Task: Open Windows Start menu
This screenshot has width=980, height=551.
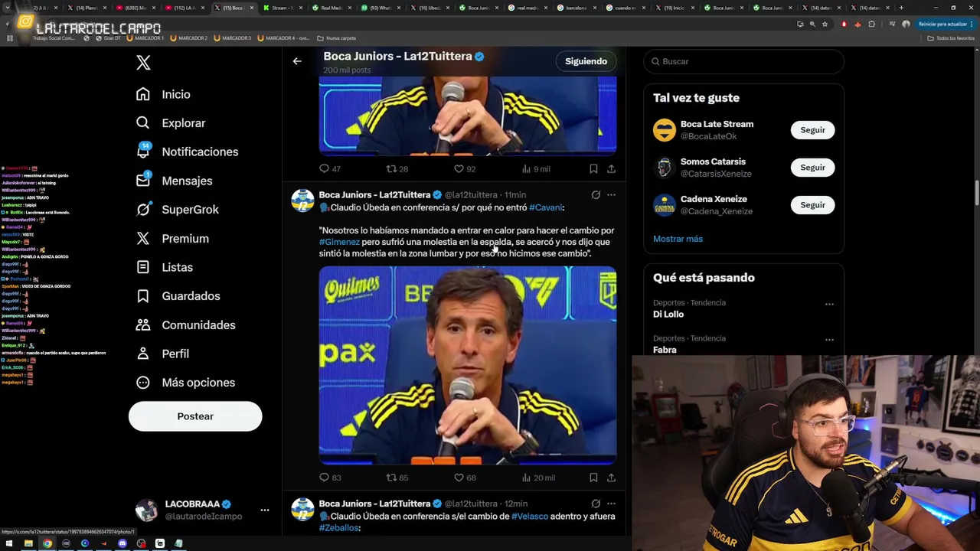Action: [x=9, y=543]
